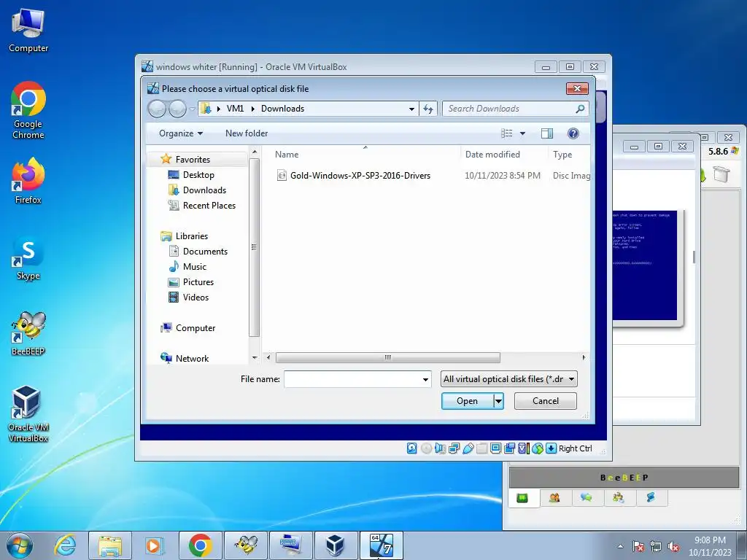The width and height of the screenshot is (747, 560).
Task: Click the Windows Start button
Action: (20, 545)
